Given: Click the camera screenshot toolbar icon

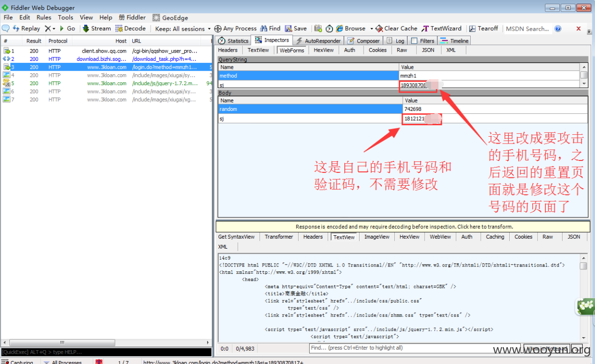Looking at the screenshot, I should [318, 29].
